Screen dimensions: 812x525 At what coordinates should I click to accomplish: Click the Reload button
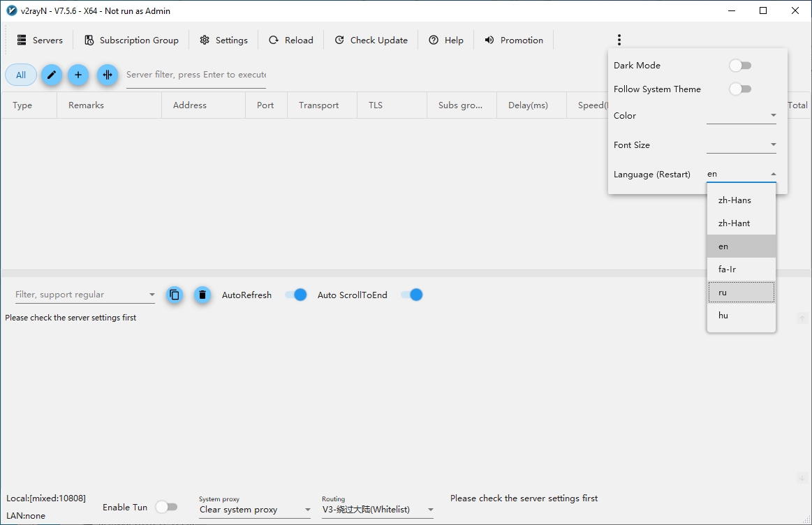click(x=291, y=40)
